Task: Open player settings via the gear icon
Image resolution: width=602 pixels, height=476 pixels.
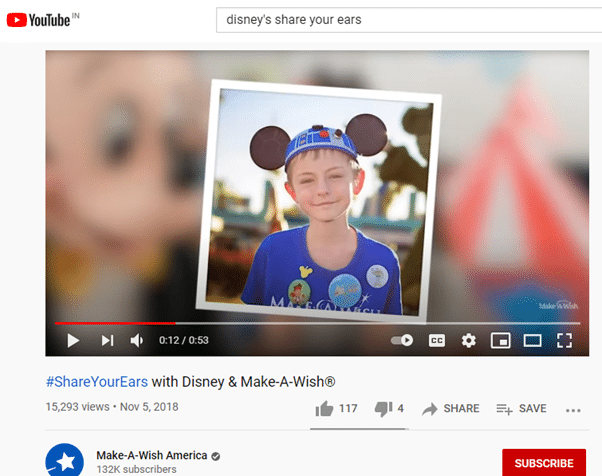Action: pyautogui.click(x=469, y=340)
